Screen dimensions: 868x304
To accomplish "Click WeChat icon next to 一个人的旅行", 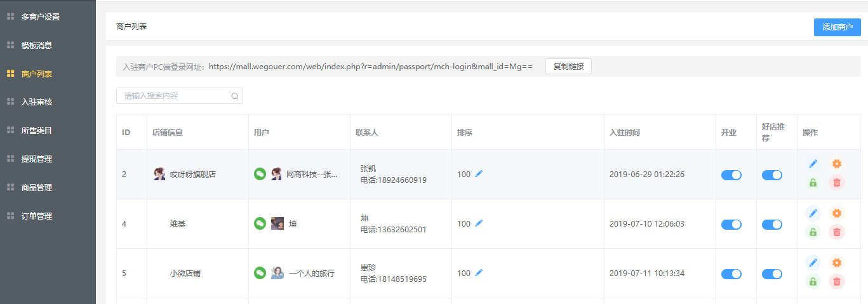I will click(x=260, y=273).
